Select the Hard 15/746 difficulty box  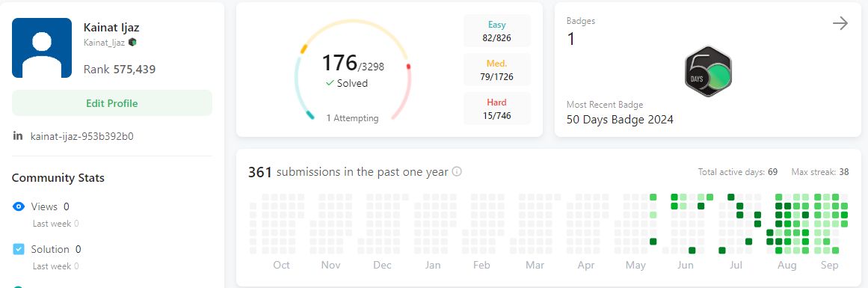point(496,108)
